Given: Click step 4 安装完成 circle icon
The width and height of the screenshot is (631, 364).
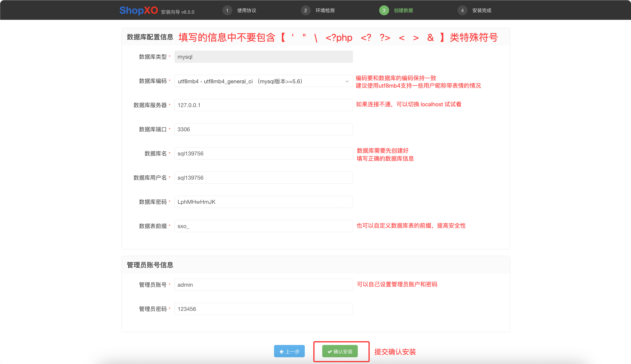Looking at the screenshot, I should pos(463,10).
